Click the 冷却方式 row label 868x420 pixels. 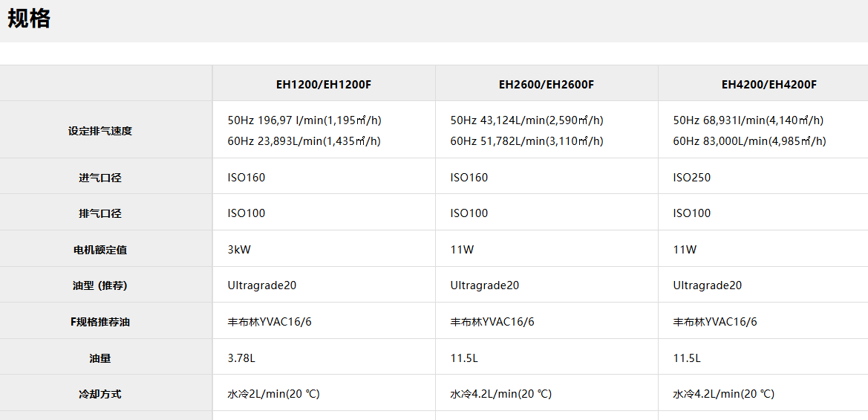coord(99,394)
